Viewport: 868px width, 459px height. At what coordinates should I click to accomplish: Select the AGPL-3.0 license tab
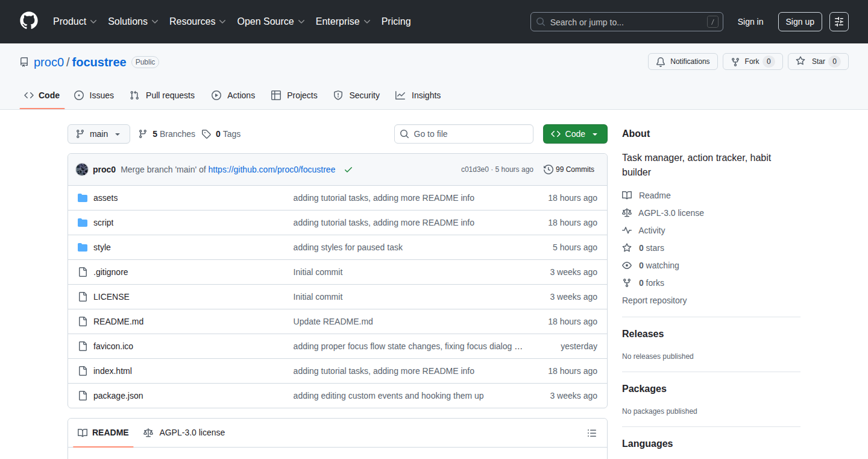[x=184, y=433]
